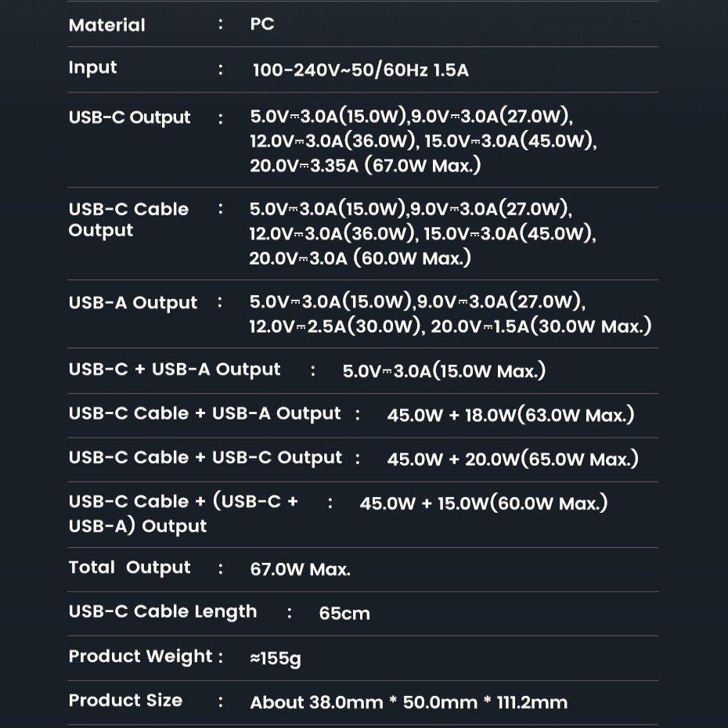728x728 pixels.
Task: Click the USB-C Output label
Action: pyautogui.click(x=129, y=117)
